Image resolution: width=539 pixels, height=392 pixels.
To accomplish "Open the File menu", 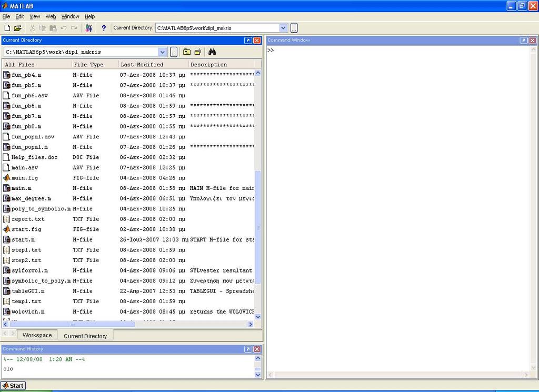I will (x=6, y=16).
